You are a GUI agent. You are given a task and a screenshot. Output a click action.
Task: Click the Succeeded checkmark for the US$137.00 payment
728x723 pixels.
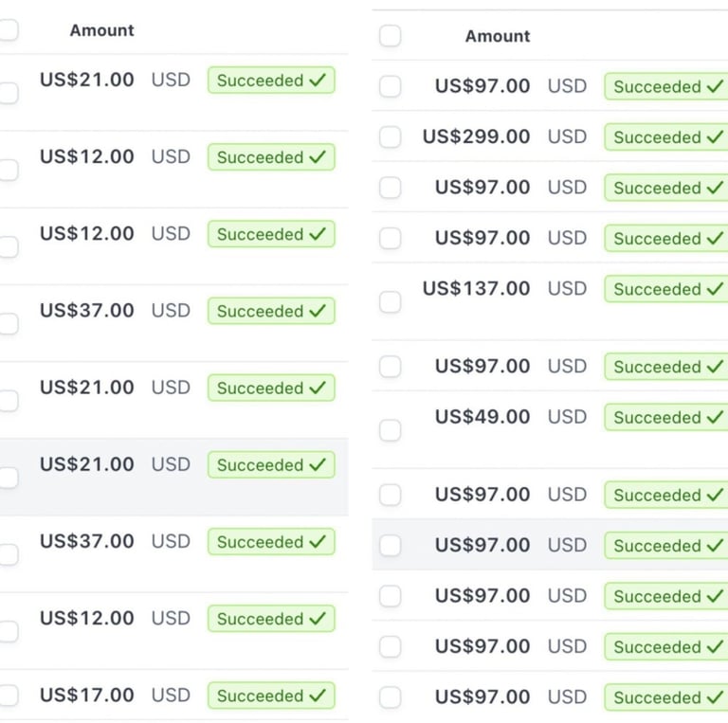716,289
